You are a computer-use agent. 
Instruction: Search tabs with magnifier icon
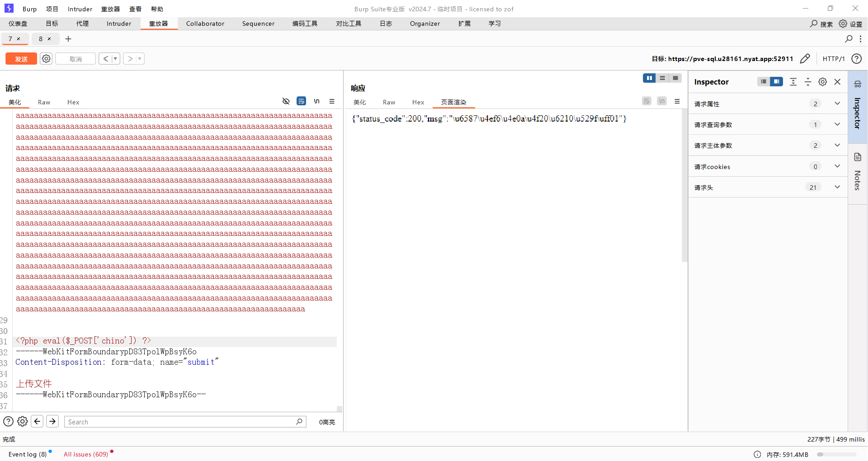[849, 39]
